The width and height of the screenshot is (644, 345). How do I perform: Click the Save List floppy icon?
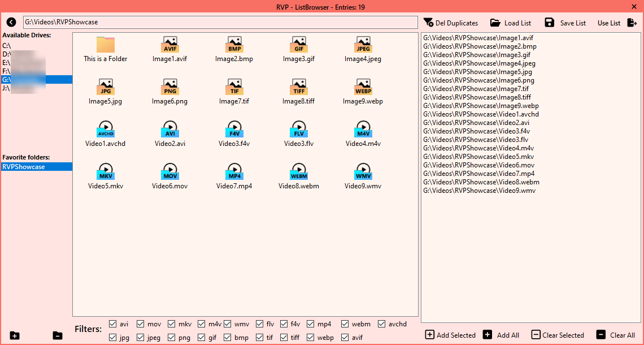click(549, 23)
